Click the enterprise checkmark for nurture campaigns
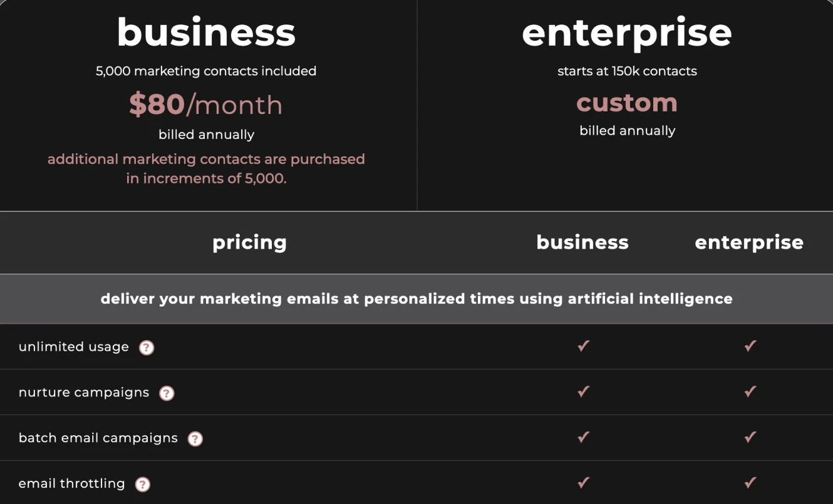Screen dimensions: 833x504 pos(750,392)
